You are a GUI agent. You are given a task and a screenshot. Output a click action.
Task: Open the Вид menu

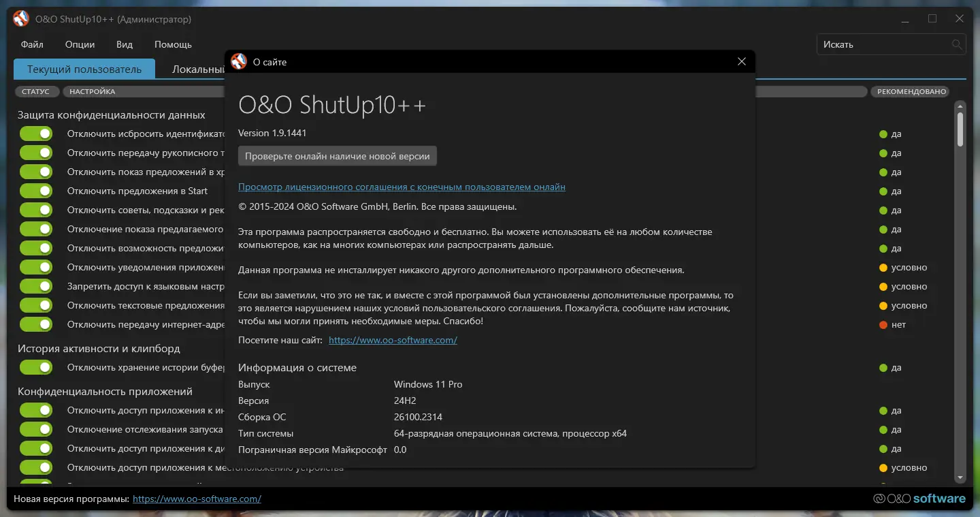point(125,44)
